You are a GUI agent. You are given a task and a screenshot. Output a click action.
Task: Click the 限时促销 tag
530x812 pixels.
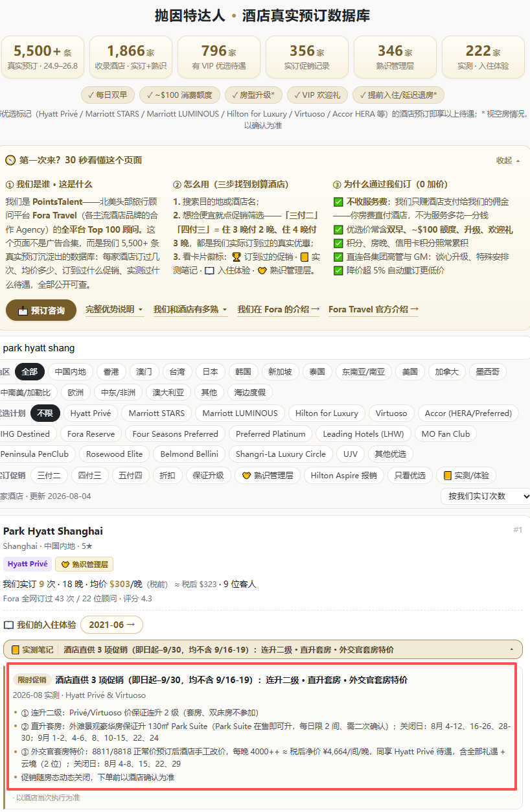click(x=31, y=680)
